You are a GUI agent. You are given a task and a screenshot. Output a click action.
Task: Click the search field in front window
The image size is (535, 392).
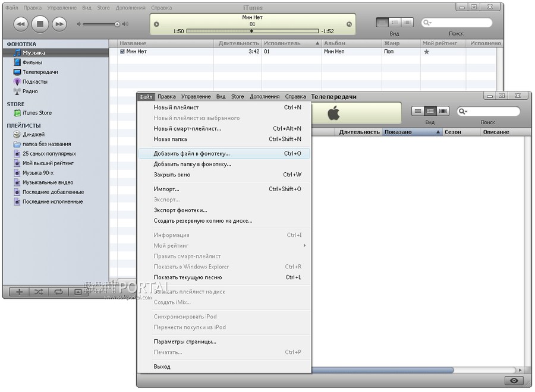click(x=489, y=112)
